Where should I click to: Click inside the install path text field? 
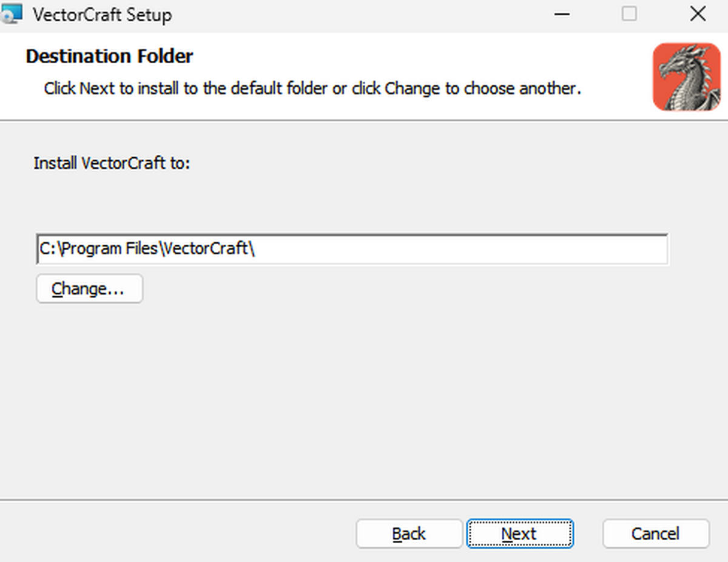click(x=352, y=249)
